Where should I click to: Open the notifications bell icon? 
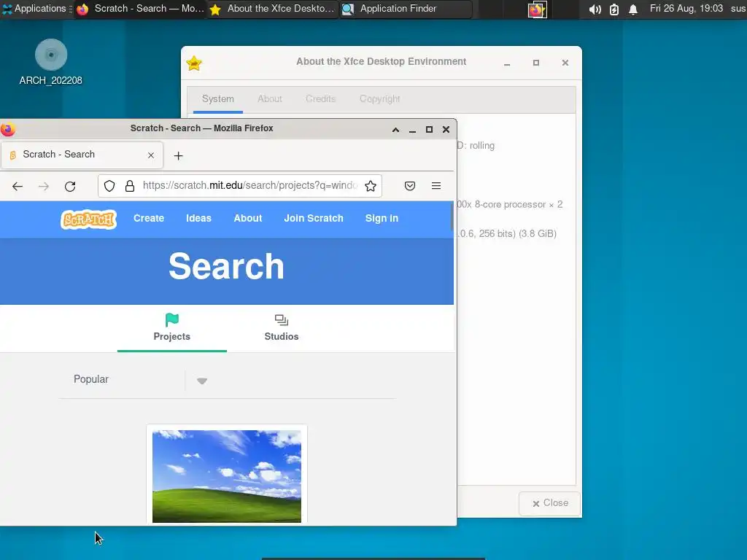[x=633, y=9]
